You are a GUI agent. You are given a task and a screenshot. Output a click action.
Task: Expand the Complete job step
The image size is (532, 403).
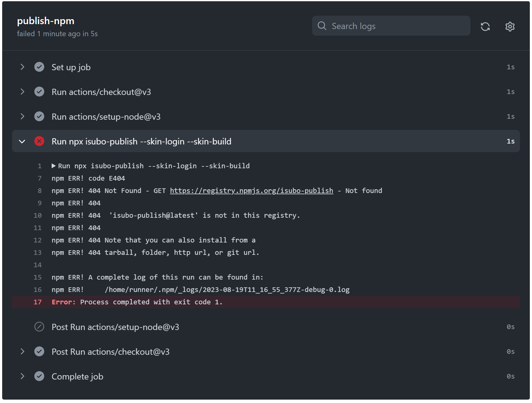point(22,376)
